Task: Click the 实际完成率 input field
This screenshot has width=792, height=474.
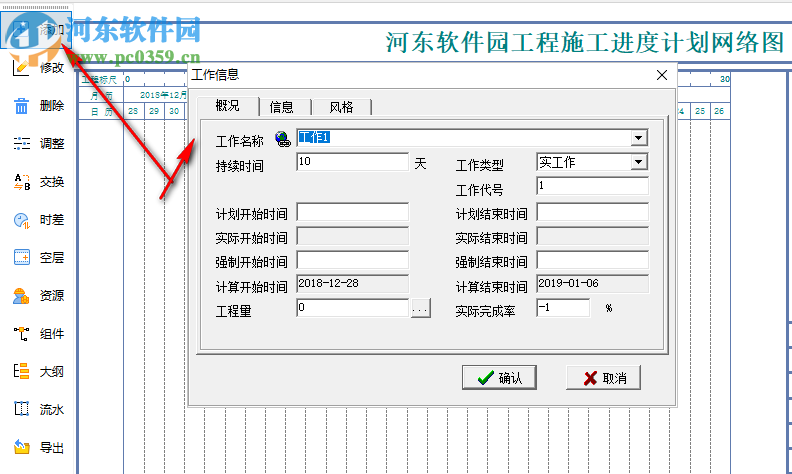Action: pos(563,308)
